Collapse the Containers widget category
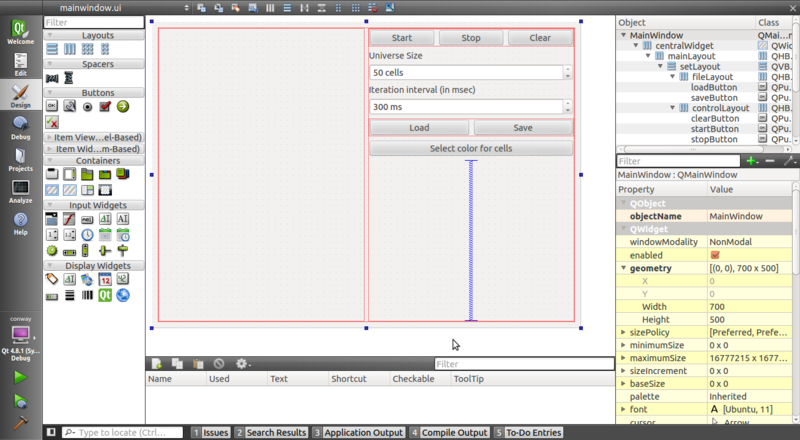This screenshot has height=440, width=800. pyautogui.click(x=49, y=161)
